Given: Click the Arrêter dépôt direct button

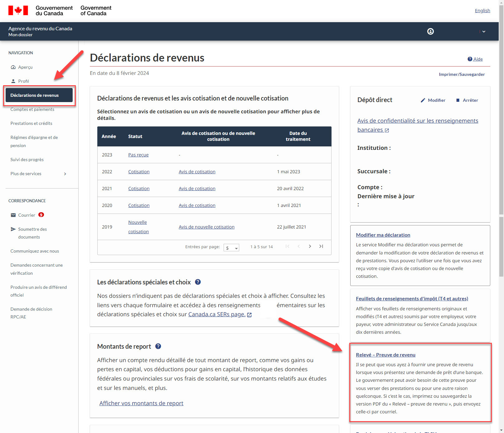Looking at the screenshot, I should 467,100.
